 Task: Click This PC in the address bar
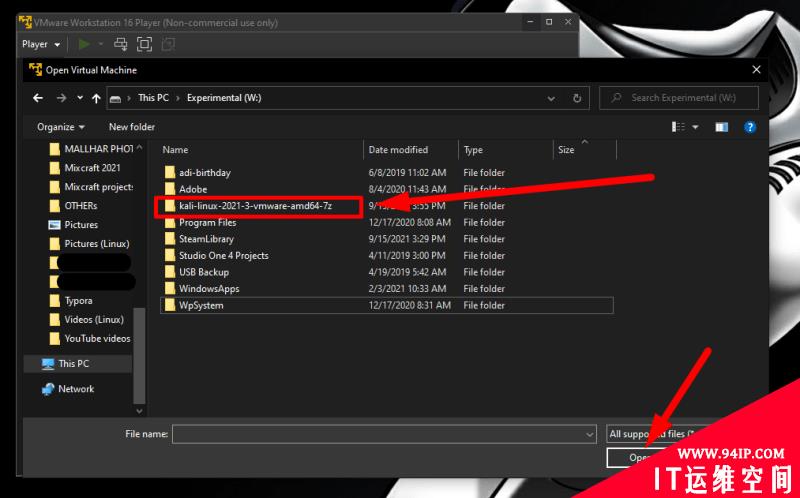154,98
